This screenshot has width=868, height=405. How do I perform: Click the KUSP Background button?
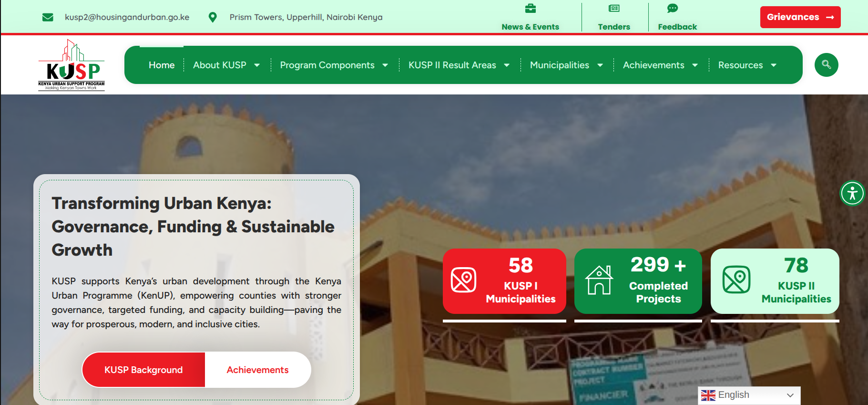pyautogui.click(x=143, y=370)
